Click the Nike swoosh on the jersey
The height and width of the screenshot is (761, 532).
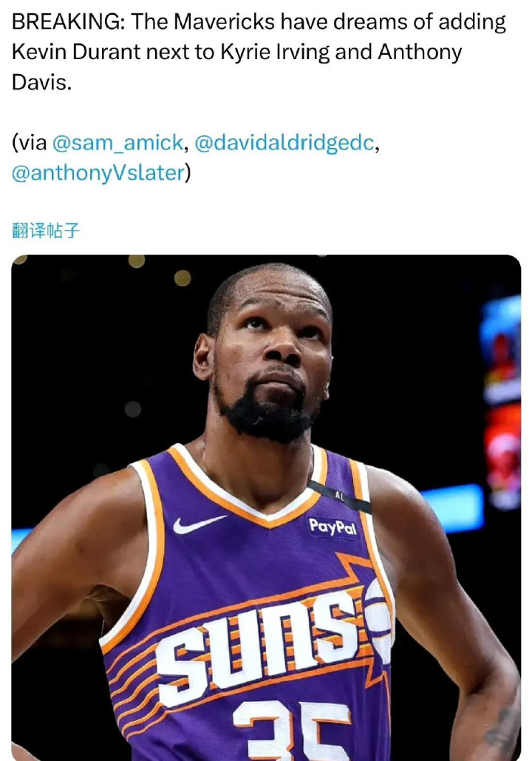click(199, 524)
